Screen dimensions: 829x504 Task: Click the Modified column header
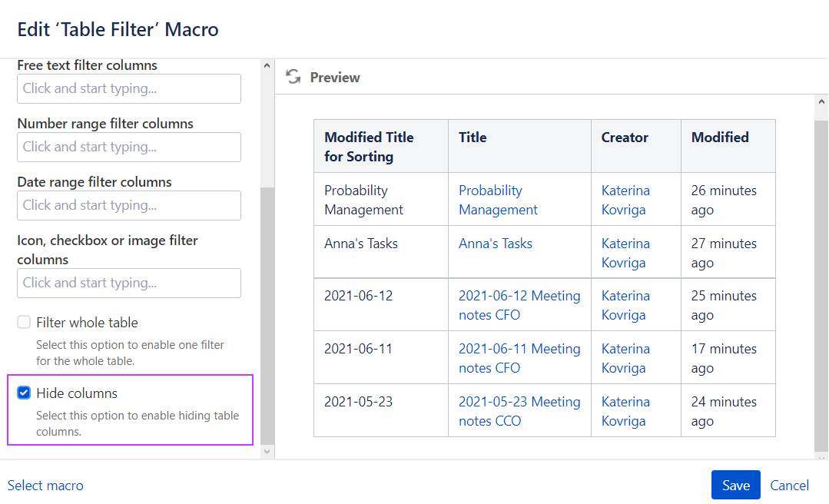tap(720, 138)
